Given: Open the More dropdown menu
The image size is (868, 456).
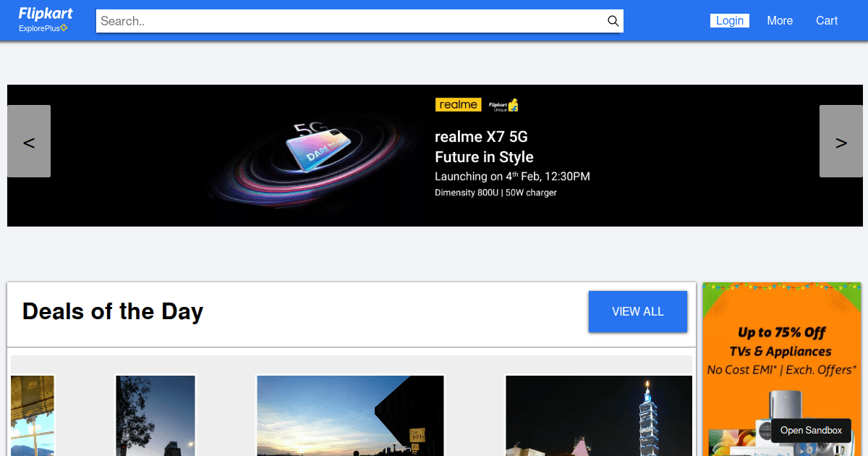Looking at the screenshot, I should (x=780, y=20).
